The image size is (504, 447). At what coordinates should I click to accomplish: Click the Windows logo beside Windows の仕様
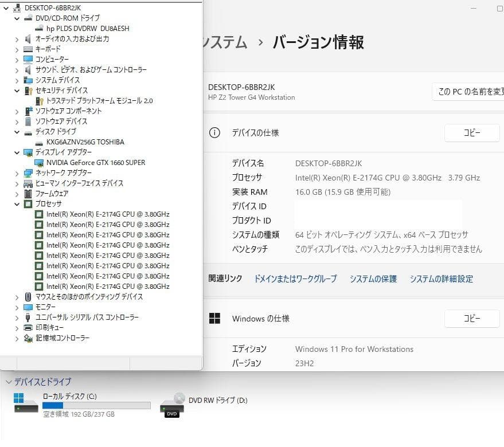tap(214, 318)
